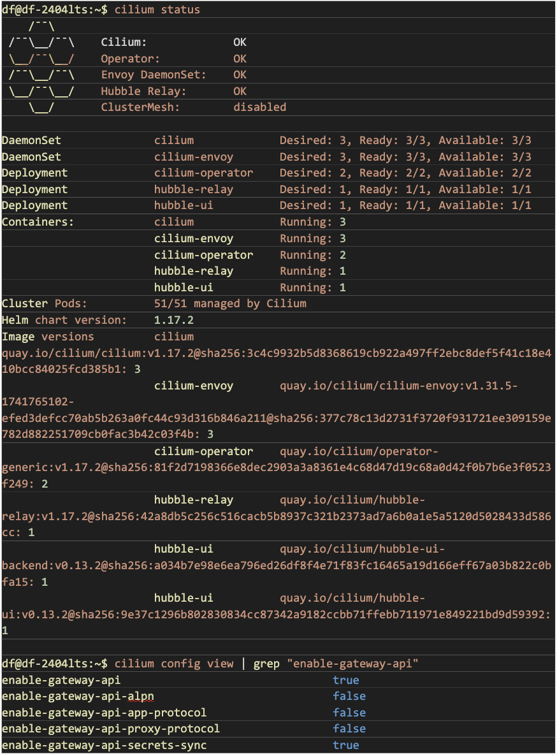Click "false" value beside enable-gateway-api-proxy-protocol

click(349, 729)
